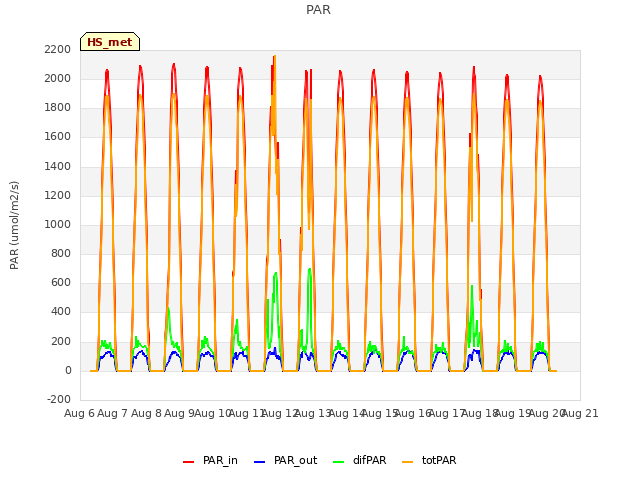Viewport: 640px width, 480px height.
Task: Click the orange totPAR legend swatch
Action: coord(408,462)
